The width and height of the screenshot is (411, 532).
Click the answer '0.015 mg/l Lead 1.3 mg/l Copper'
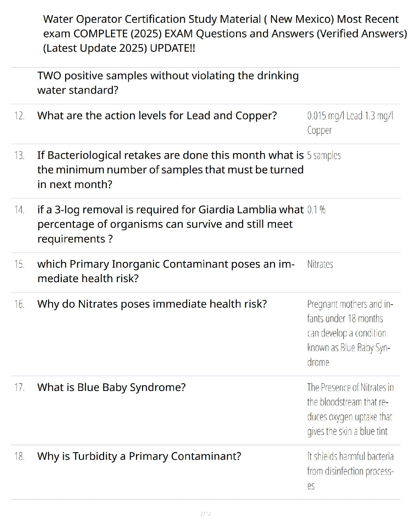tap(350, 123)
